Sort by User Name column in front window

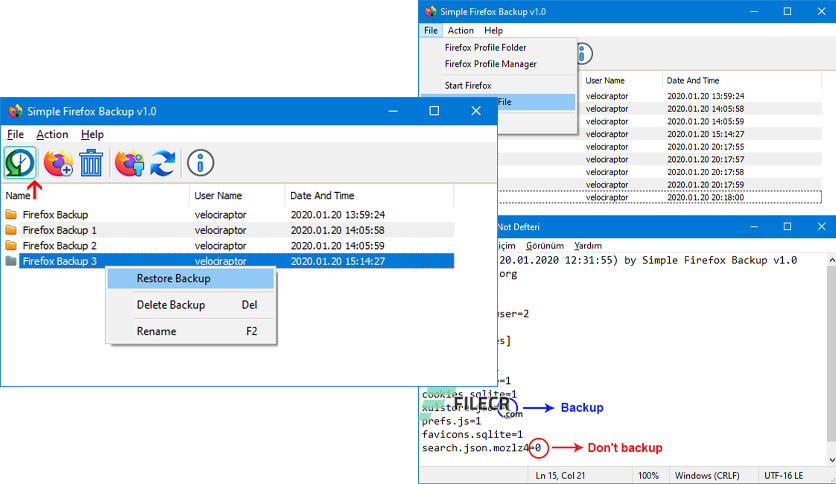(237, 196)
